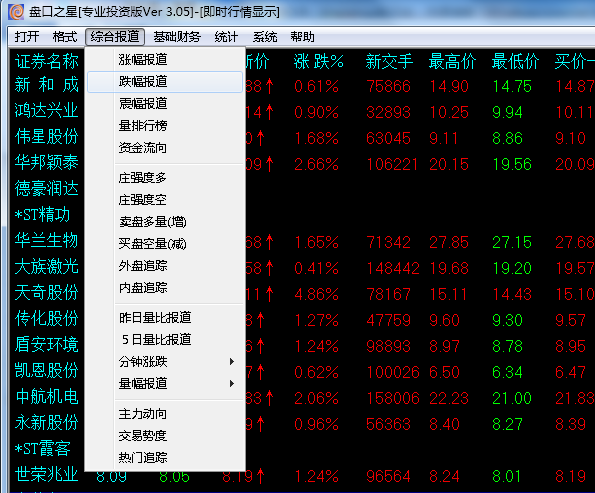Select the 世荣兆业 stock name
595x493 pixels.
point(46,474)
